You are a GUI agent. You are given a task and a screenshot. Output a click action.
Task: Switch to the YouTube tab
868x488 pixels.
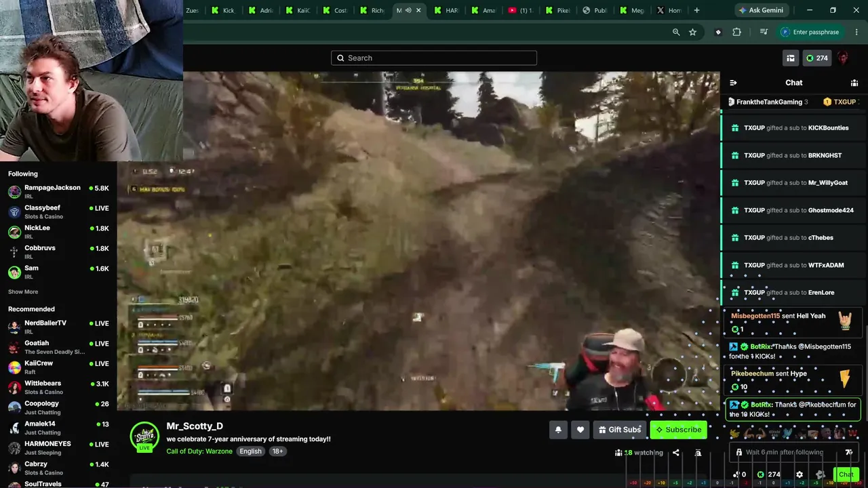pyautogui.click(x=521, y=10)
